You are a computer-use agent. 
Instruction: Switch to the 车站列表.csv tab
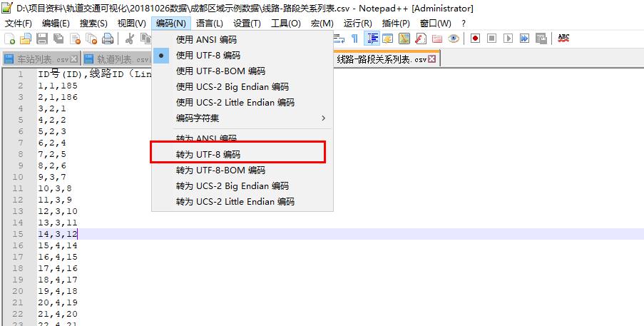[41, 59]
